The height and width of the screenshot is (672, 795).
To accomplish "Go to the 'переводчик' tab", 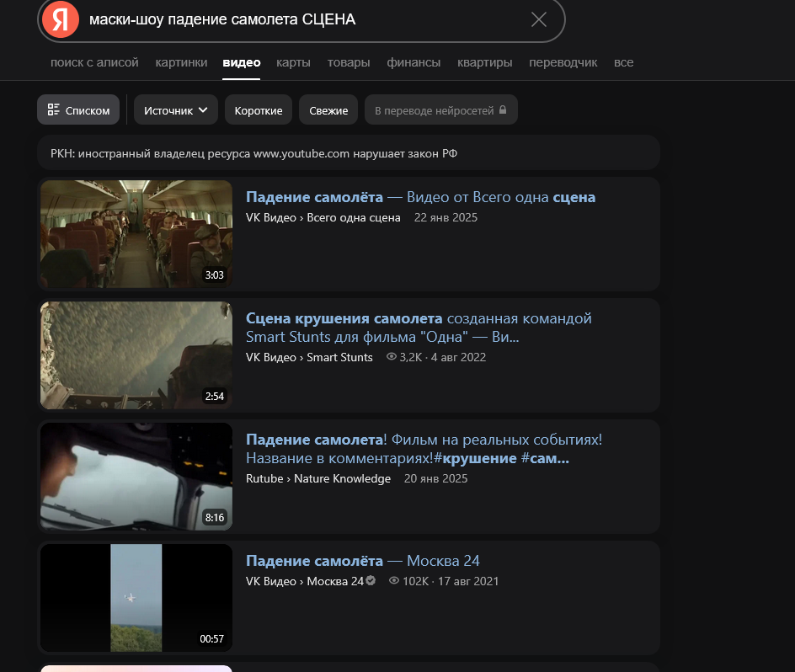I will pyautogui.click(x=563, y=62).
